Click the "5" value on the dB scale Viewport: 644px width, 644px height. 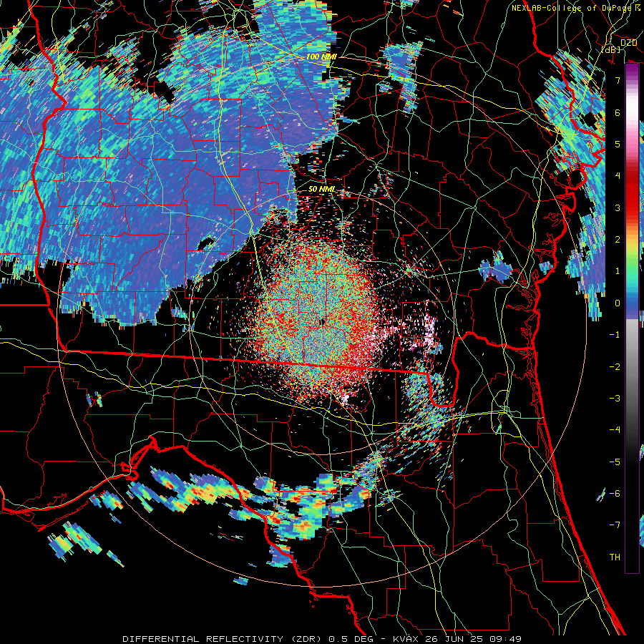[618, 144]
